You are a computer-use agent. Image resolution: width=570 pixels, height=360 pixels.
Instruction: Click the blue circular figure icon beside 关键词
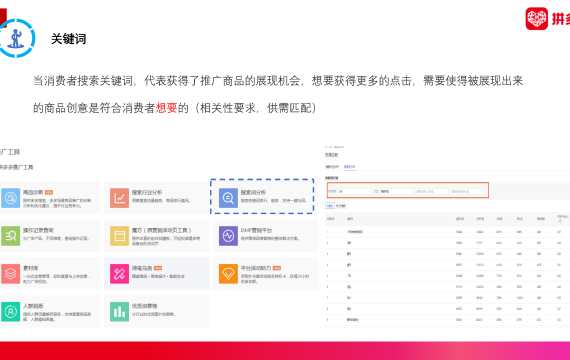click(16, 38)
